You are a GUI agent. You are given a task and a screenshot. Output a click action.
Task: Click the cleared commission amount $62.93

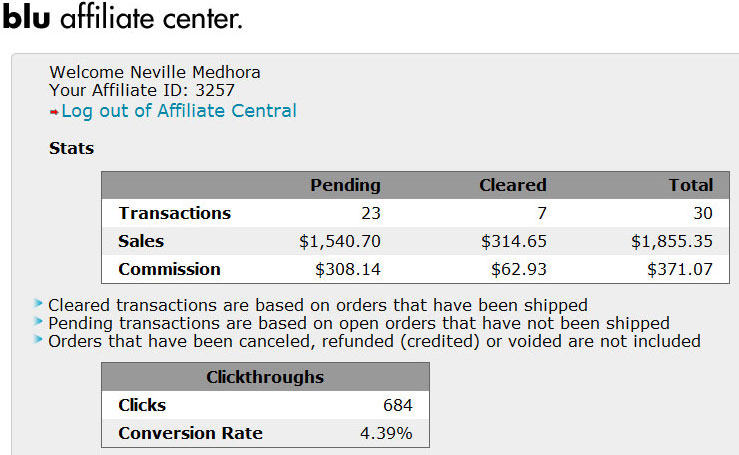[519, 269]
